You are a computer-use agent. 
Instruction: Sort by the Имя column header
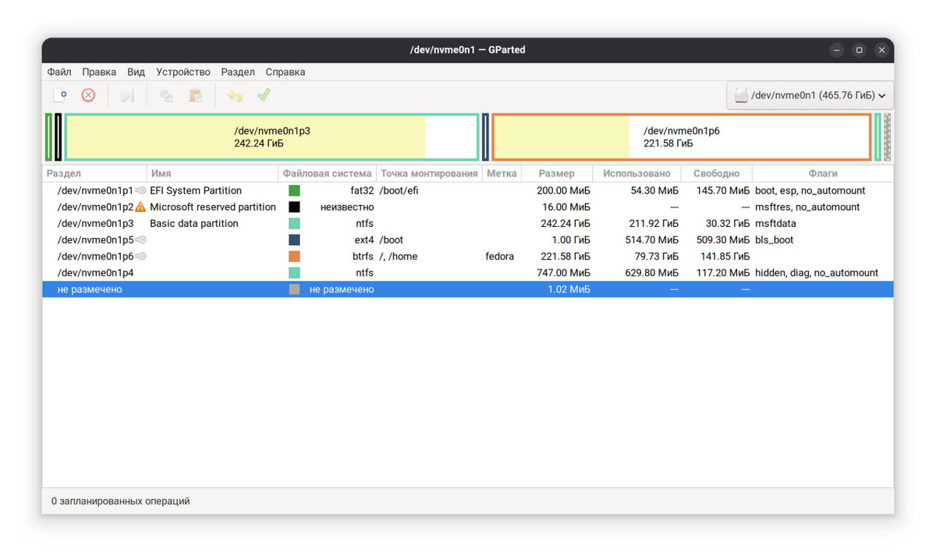212,173
